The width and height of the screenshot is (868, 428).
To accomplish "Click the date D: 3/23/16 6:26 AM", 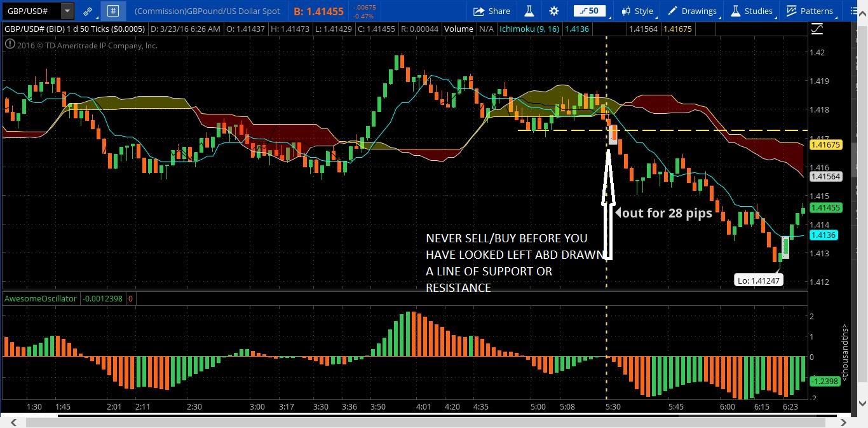I will (186, 29).
